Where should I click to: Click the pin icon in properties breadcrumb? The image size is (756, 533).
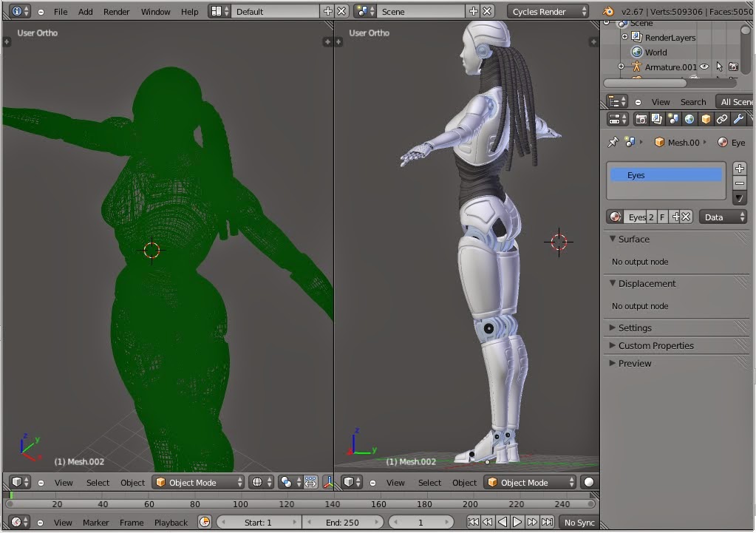(x=613, y=142)
